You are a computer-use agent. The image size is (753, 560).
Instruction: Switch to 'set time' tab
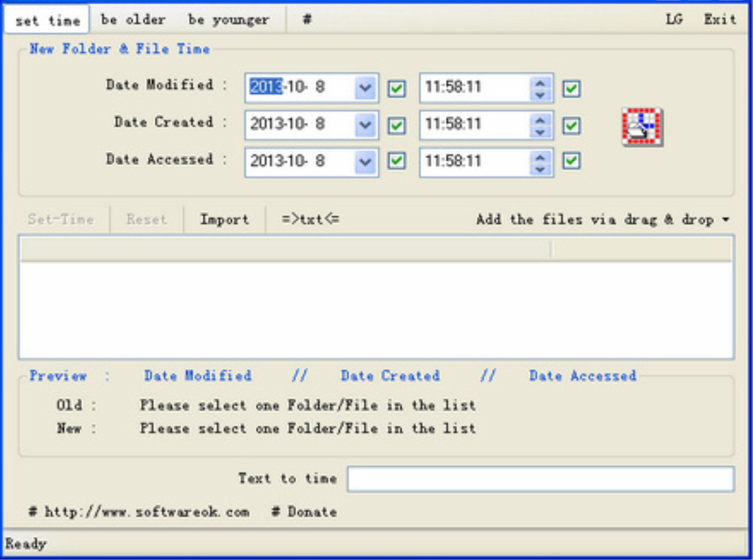[x=47, y=20]
